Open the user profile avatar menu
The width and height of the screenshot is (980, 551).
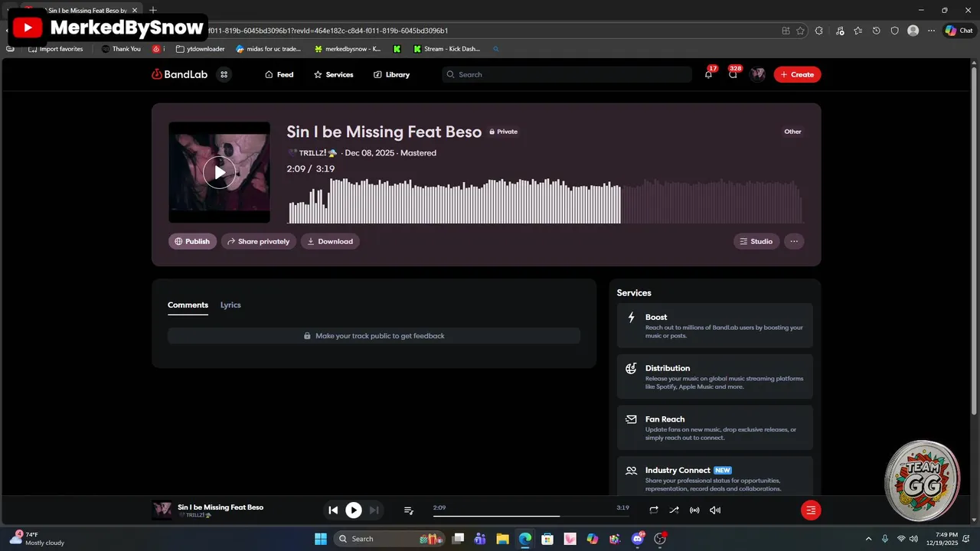(758, 74)
